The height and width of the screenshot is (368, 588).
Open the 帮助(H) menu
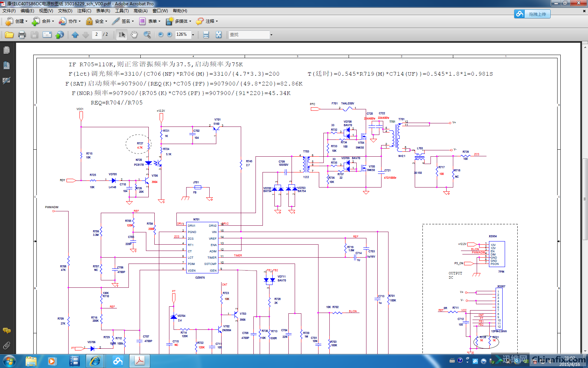point(180,11)
